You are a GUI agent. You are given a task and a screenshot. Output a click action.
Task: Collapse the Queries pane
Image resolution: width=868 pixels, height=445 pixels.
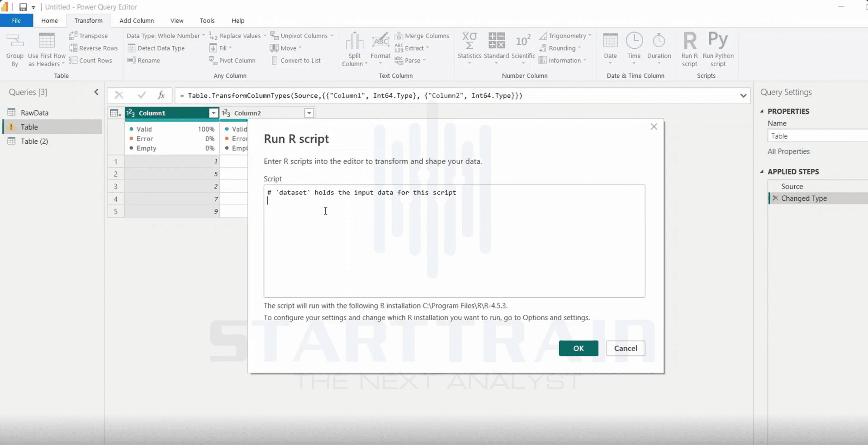(96, 92)
